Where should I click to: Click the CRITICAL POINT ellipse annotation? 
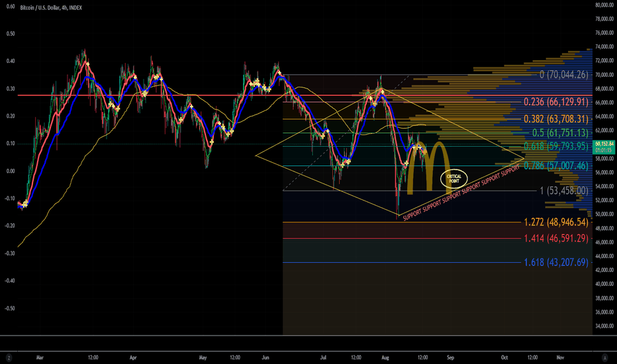[453, 179]
